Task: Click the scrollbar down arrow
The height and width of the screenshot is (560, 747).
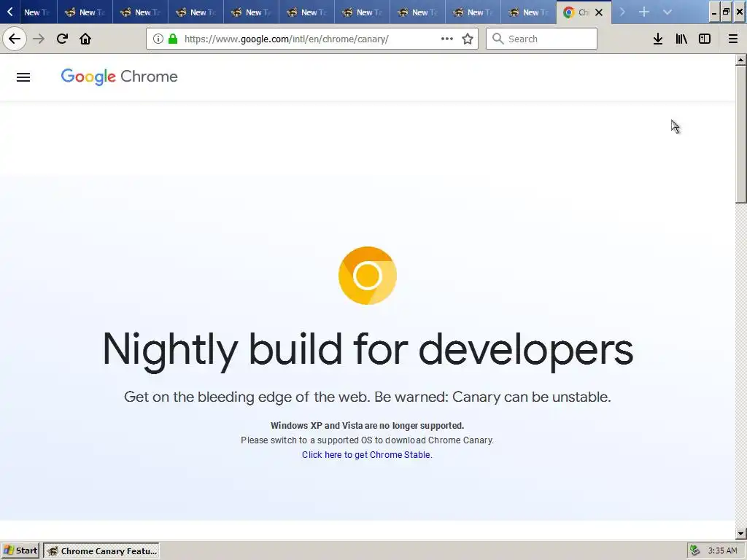Action: (741, 534)
